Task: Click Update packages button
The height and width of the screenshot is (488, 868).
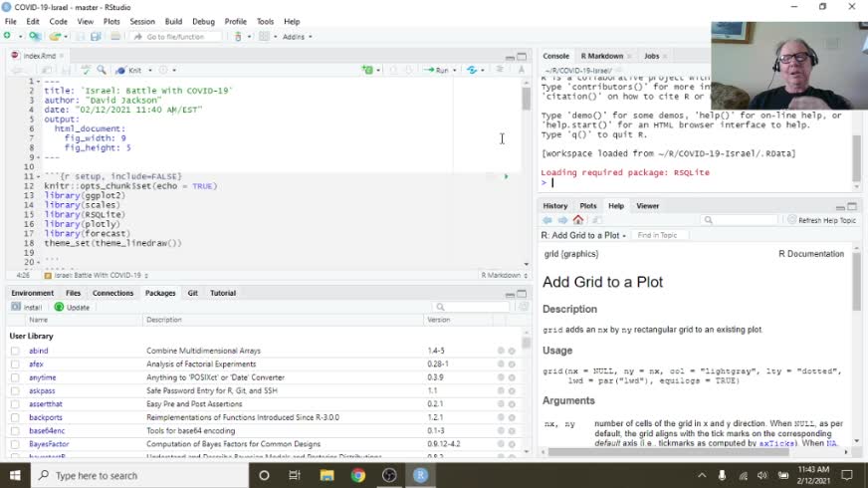Action: pos(72,307)
